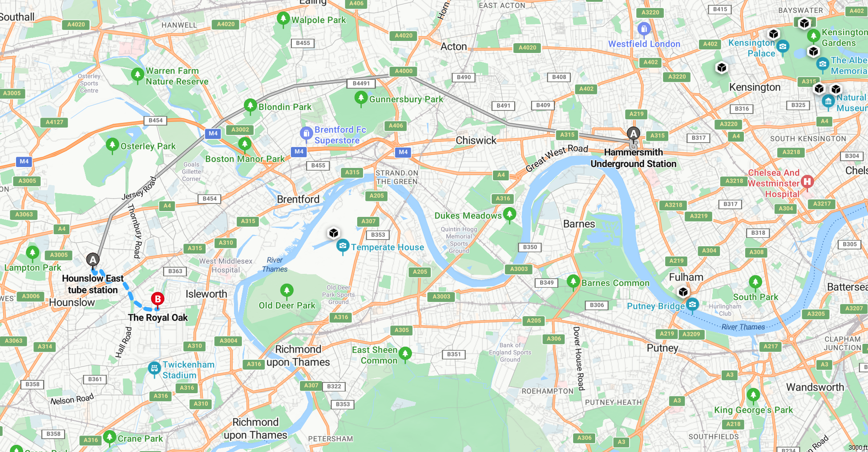Click the Natural History Museum icon
Image resolution: width=868 pixels, height=452 pixels.
[x=828, y=102]
